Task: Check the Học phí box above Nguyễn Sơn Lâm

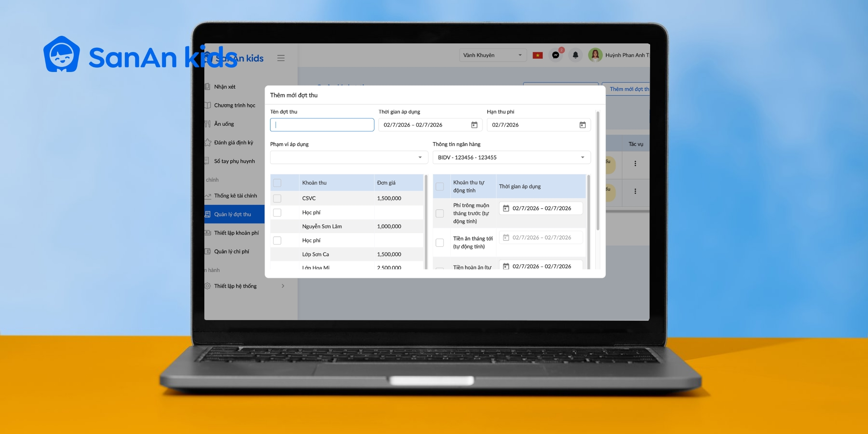Action: point(277,213)
